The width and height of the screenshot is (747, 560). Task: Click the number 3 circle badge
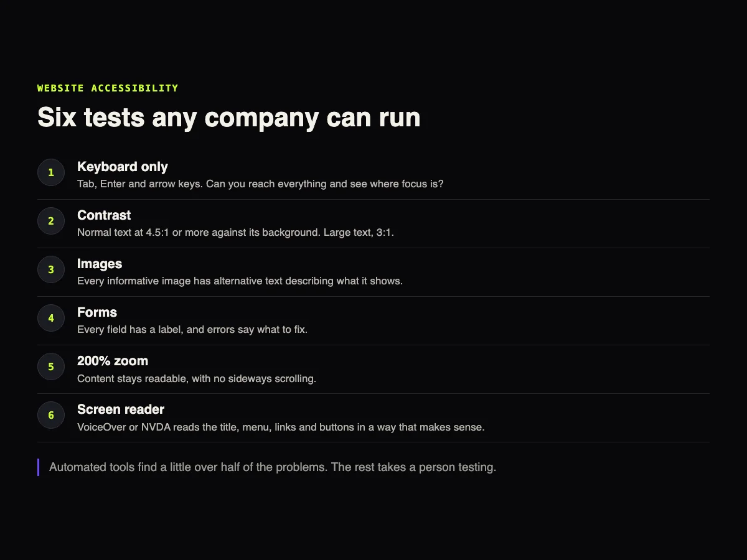pos(51,269)
